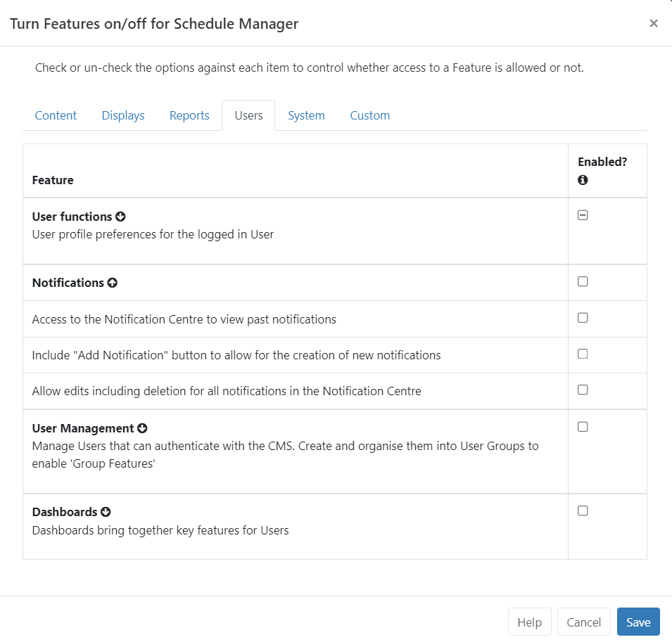The image size is (672, 642).
Task: Expand User functions with the down-arrow icon
Action: click(120, 217)
